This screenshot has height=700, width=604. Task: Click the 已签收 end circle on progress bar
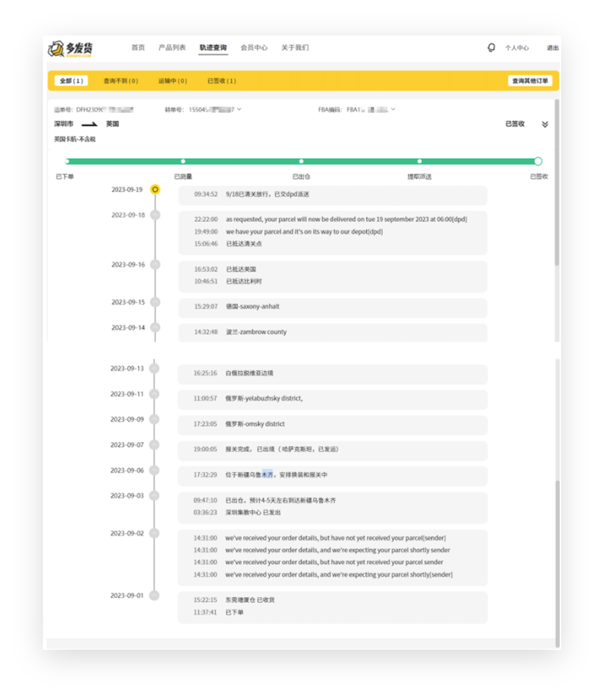pyautogui.click(x=538, y=161)
